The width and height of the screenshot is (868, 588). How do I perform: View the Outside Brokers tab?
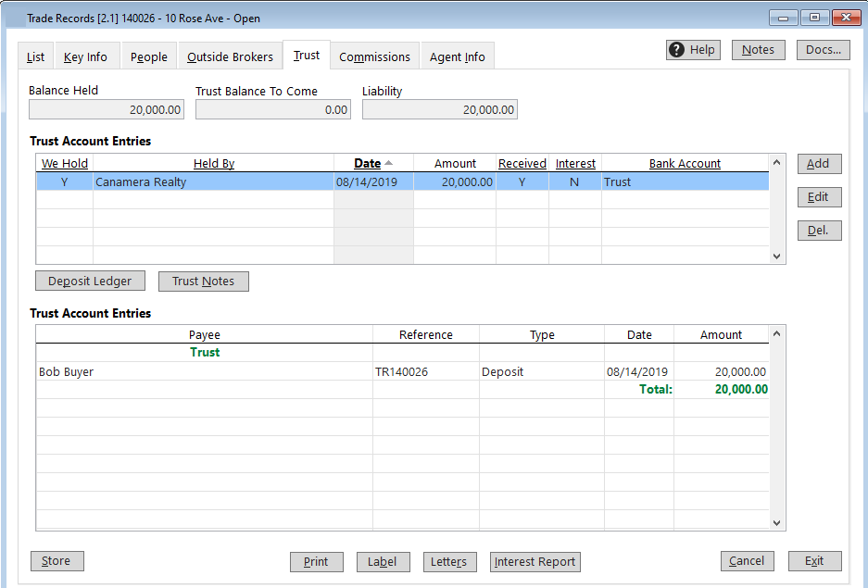pyautogui.click(x=230, y=56)
